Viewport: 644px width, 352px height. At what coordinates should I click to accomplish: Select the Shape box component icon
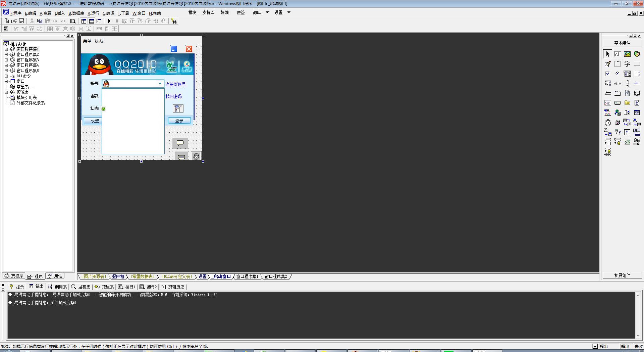point(637,54)
